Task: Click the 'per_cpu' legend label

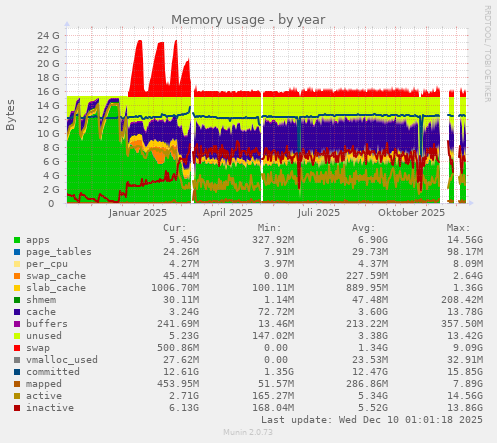Action: [x=47, y=264]
